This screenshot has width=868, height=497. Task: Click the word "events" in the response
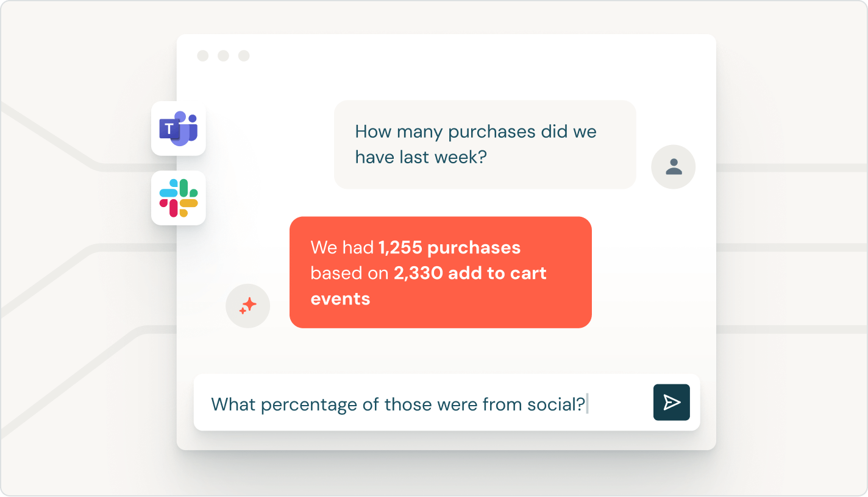[x=340, y=299]
